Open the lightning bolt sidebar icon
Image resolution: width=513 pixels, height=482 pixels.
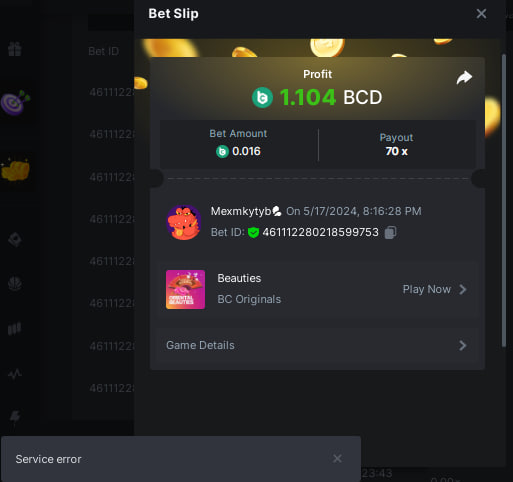point(15,416)
